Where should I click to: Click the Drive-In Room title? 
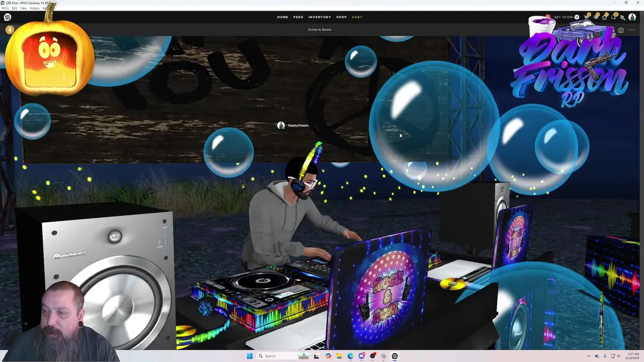pyautogui.click(x=319, y=30)
